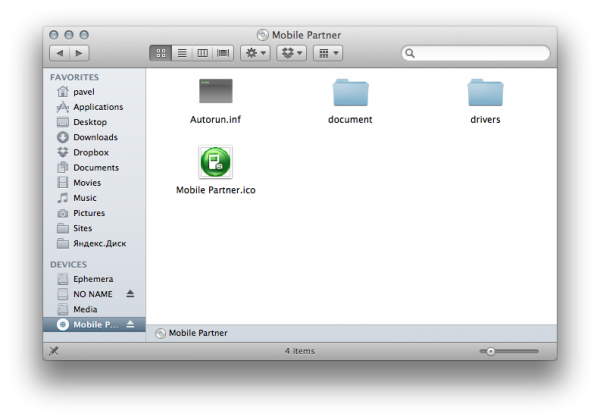Image resolution: width=600 pixels, height=420 pixels.
Task: Click the magnifying glass search icon
Action: click(410, 53)
